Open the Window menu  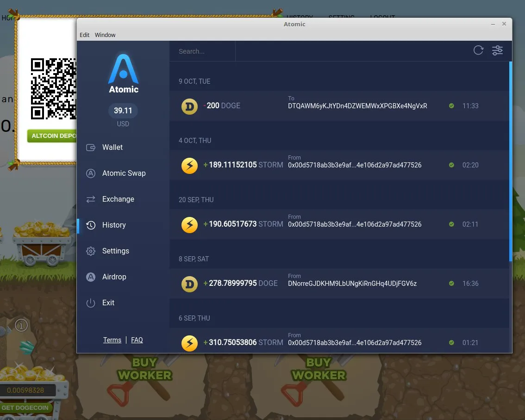pyautogui.click(x=105, y=35)
